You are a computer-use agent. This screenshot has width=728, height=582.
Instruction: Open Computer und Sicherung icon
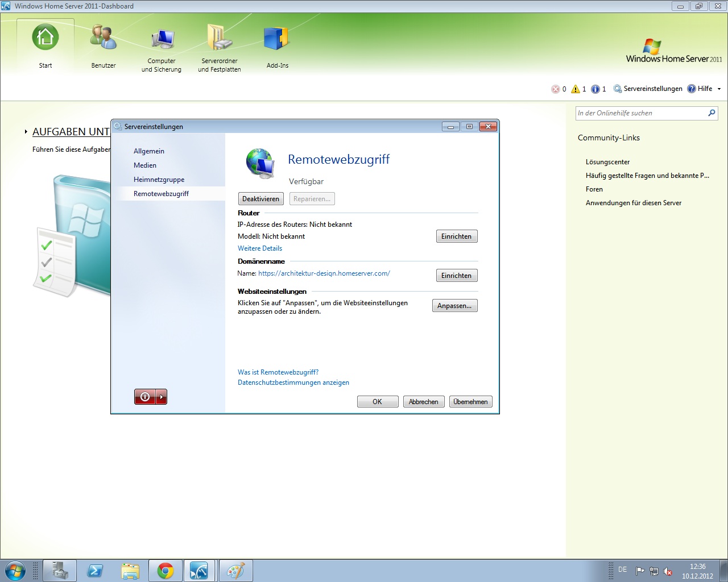(x=162, y=39)
